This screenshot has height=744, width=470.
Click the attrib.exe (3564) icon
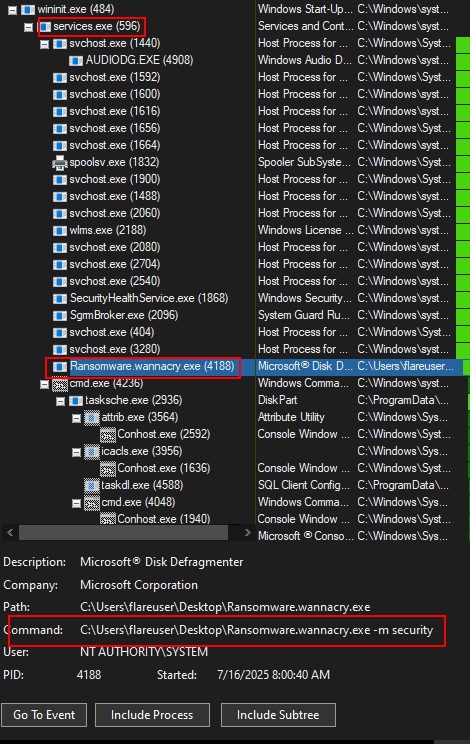(92, 418)
